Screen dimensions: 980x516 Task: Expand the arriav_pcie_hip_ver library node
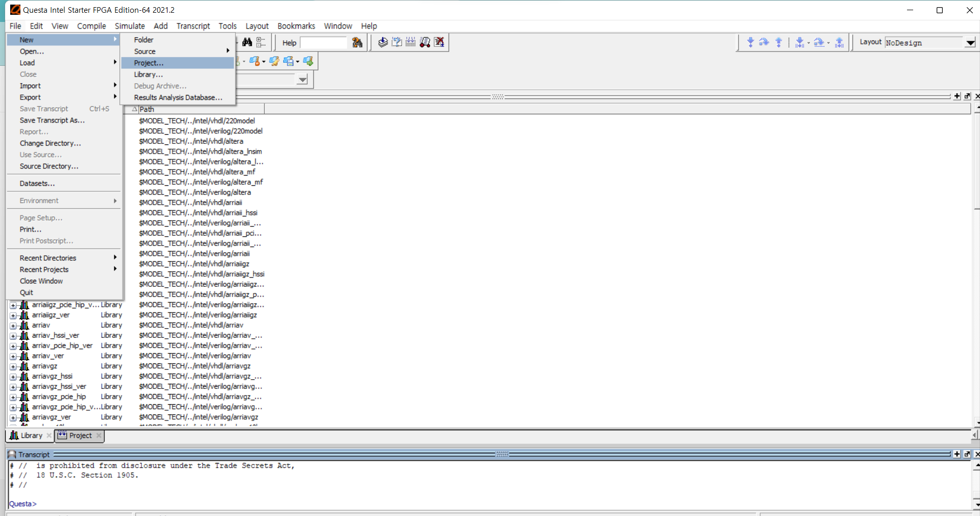tap(13, 346)
